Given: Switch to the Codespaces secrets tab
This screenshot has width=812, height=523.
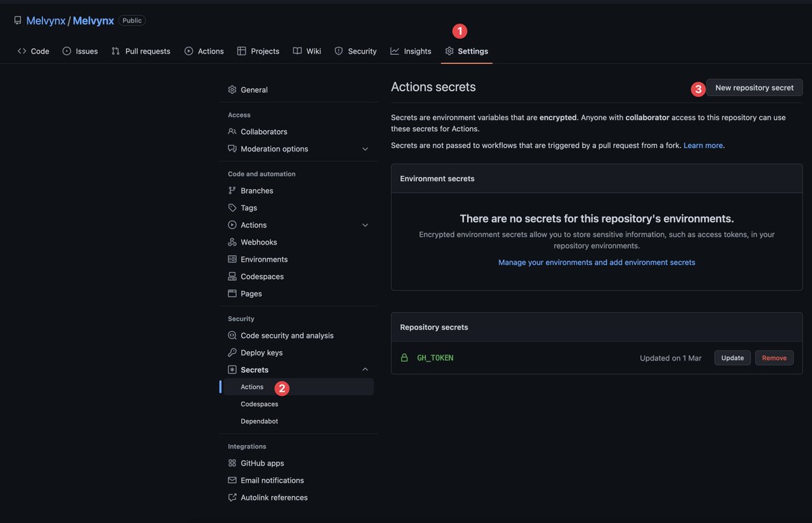Looking at the screenshot, I should click(x=259, y=403).
